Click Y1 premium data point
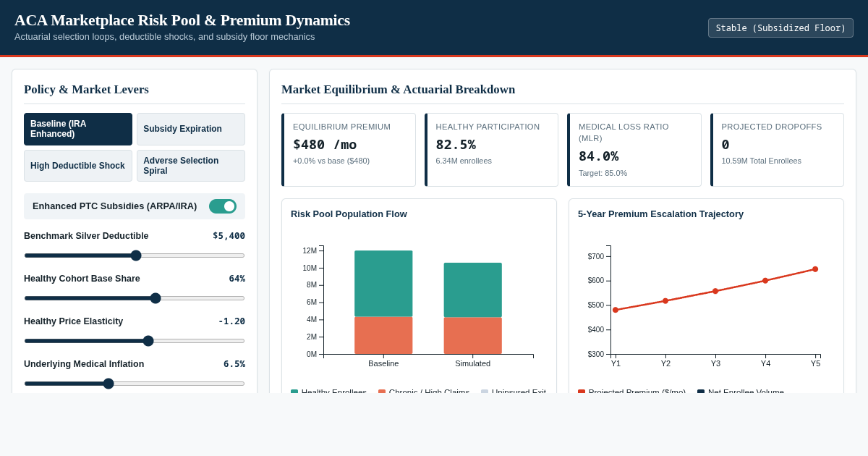 [616, 310]
